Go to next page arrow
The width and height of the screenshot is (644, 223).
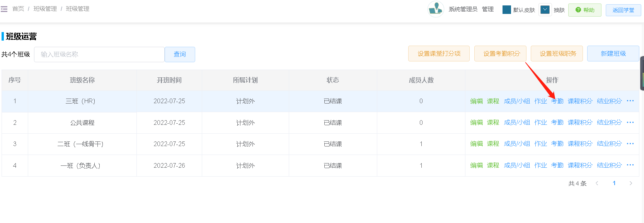630,183
